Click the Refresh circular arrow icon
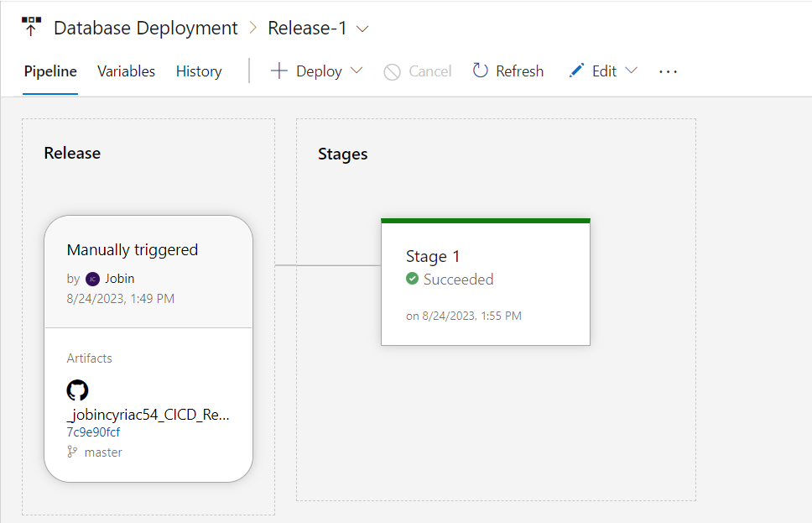The height and width of the screenshot is (523, 812). click(x=481, y=71)
